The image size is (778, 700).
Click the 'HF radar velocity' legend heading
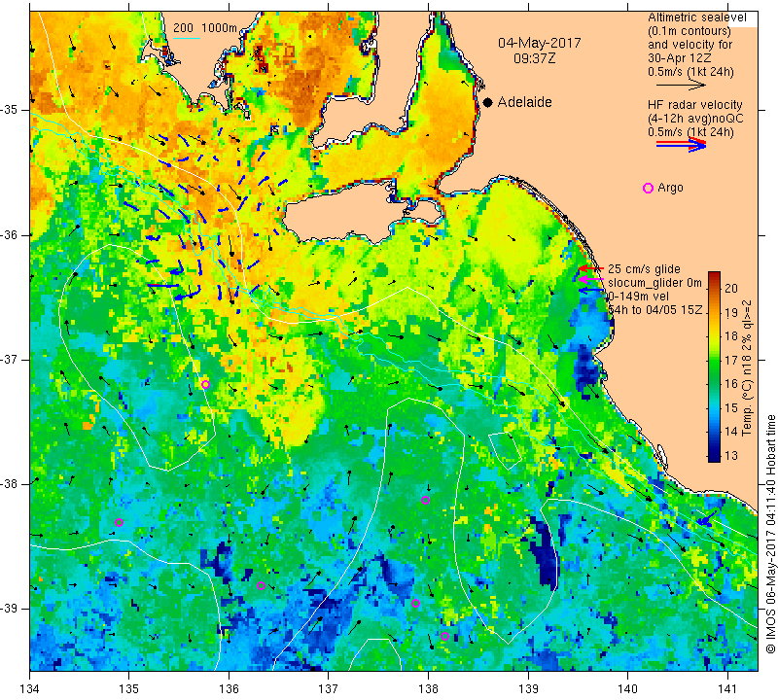tap(694, 105)
